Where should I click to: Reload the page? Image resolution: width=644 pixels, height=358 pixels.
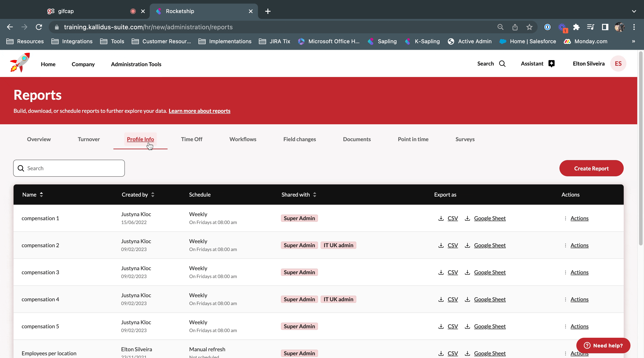[39, 27]
